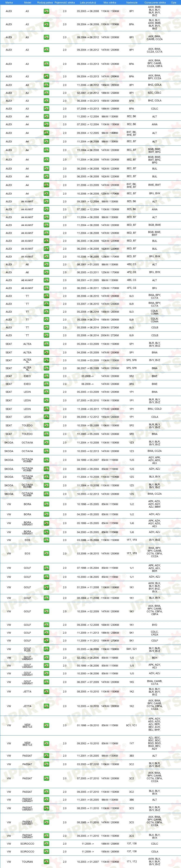Click the 'BWJ, CDLD' engine code cell
The height and width of the screenshot is (868, 181).
pos(154,409)
